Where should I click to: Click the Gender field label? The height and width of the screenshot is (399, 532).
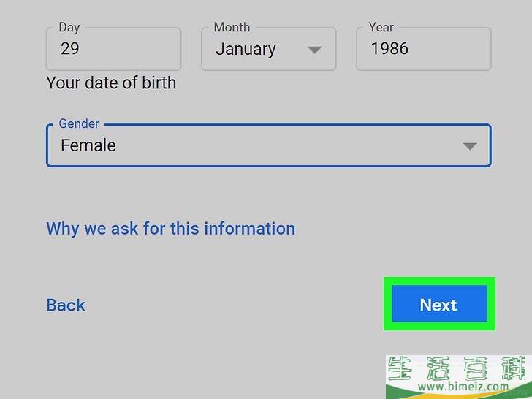click(x=79, y=123)
